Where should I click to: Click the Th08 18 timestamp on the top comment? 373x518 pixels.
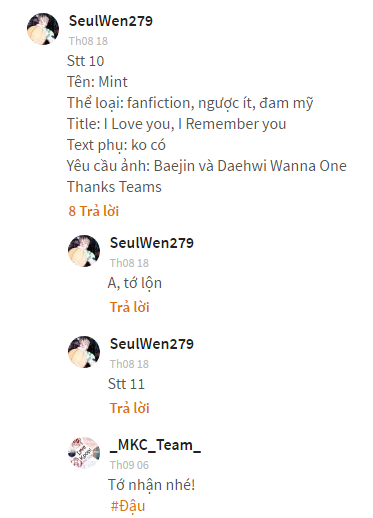pyautogui.click(x=88, y=41)
